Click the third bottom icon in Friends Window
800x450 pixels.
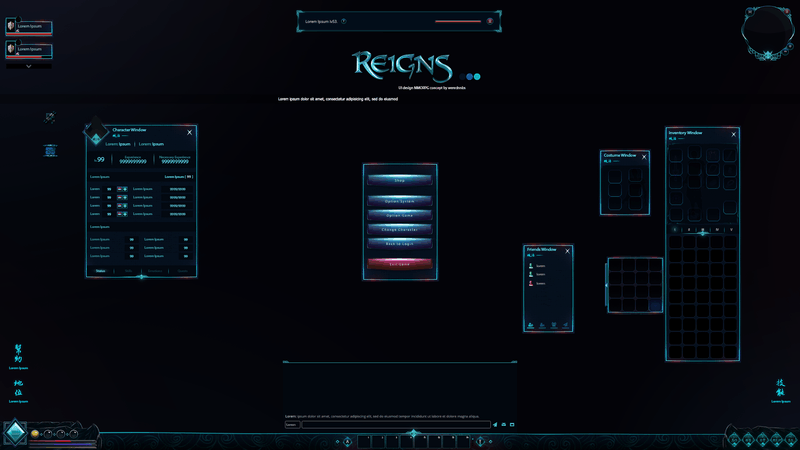554,325
